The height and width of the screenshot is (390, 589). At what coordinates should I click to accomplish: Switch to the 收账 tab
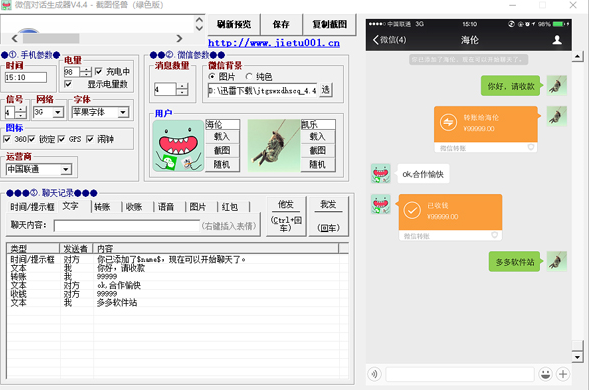point(134,207)
